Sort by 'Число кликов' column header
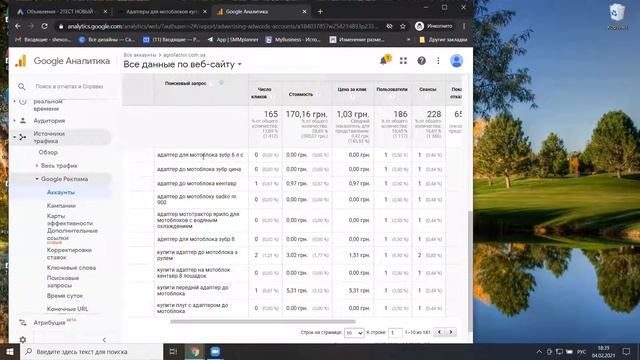This screenshot has width=640, height=360. pos(261,93)
